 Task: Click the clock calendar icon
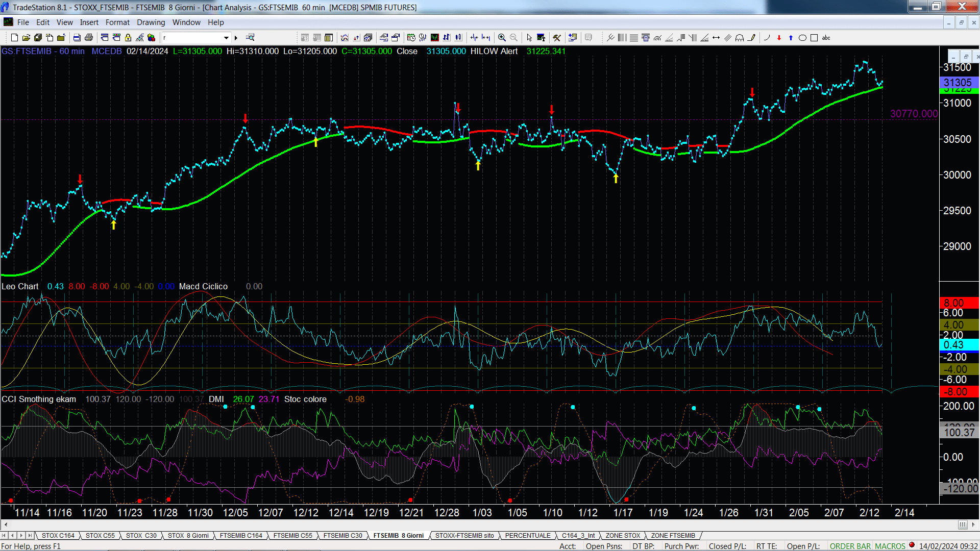pos(411,38)
